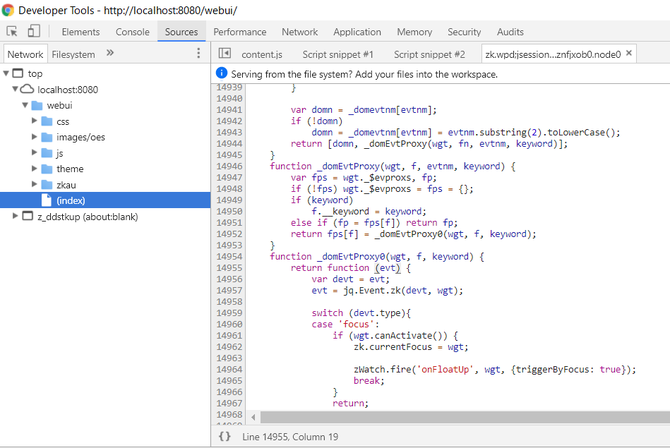
Task: Expand the css folder
Action: pyautogui.click(x=35, y=121)
